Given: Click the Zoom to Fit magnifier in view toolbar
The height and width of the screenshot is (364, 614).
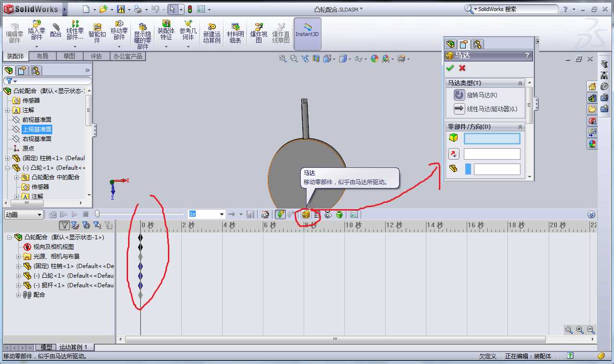Looking at the screenshot, I should (283, 59).
